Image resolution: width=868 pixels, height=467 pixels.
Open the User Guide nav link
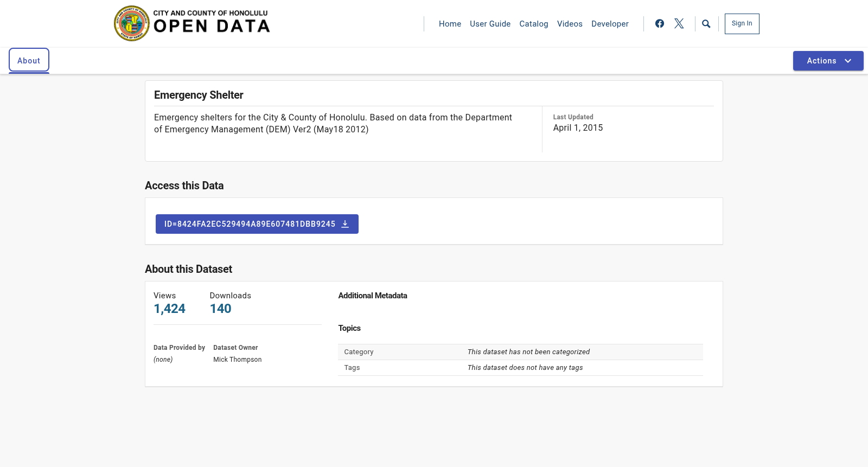point(490,24)
